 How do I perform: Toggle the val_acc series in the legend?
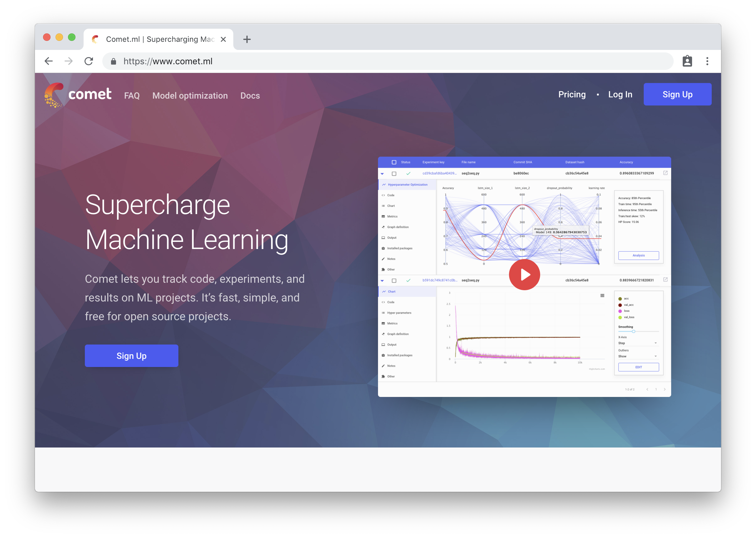[x=626, y=305]
